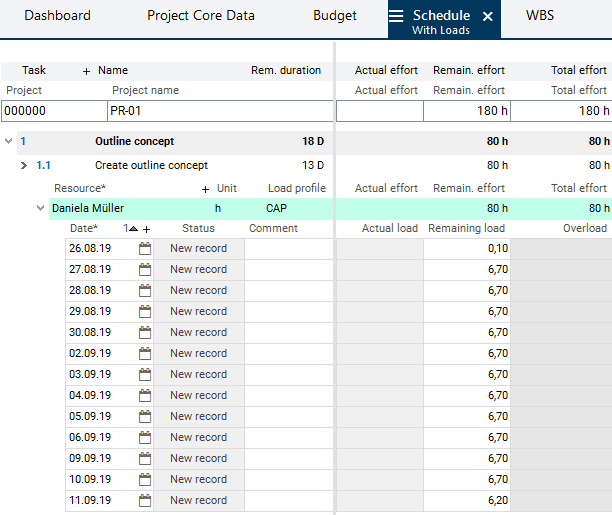The image size is (612, 515).
Task: Open calendar picker for 02.09.19 date
Action: (144, 353)
